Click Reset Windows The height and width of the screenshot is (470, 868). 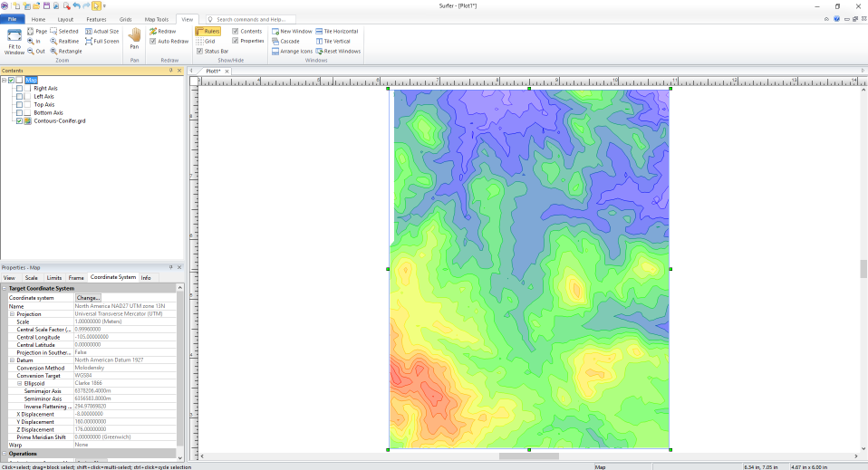pyautogui.click(x=338, y=52)
